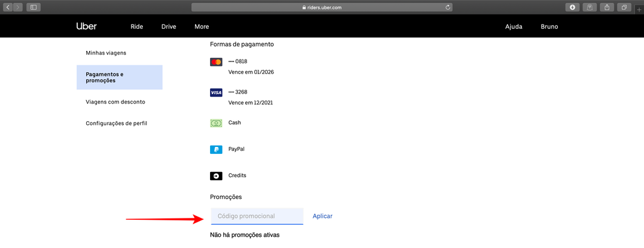Screen dimensions: 644x248
Task: Expand the More menu
Action: point(202,26)
